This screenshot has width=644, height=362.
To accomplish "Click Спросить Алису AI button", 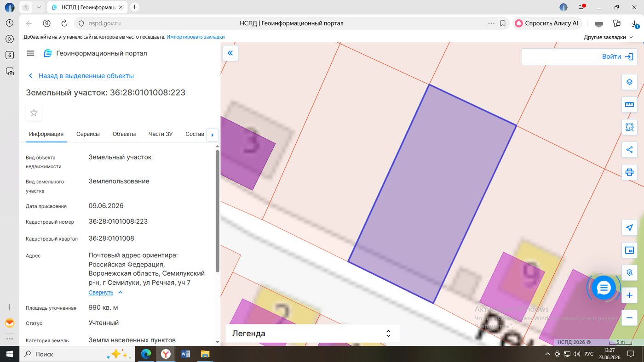I will pyautogui.click(x=547, y=23).
